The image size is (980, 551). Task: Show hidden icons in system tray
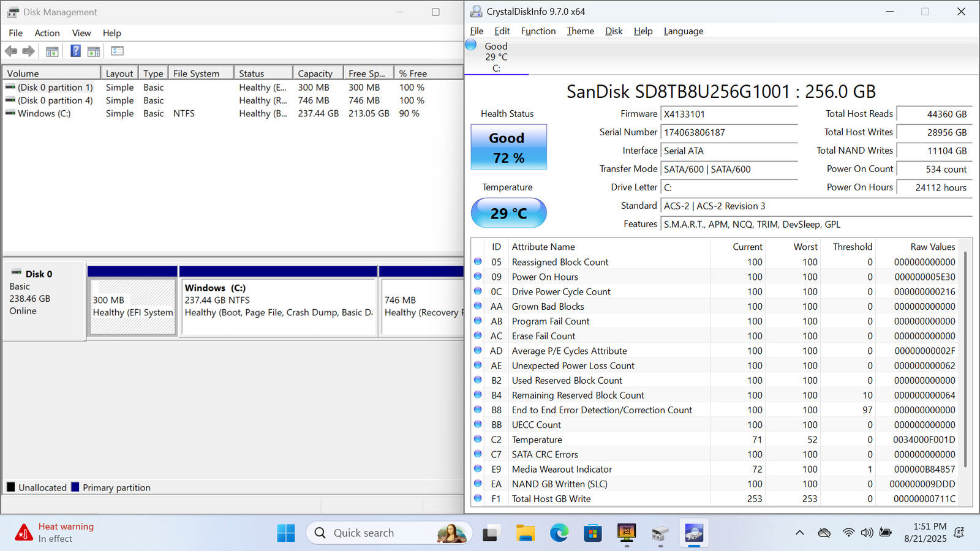(x=799, y=533)
